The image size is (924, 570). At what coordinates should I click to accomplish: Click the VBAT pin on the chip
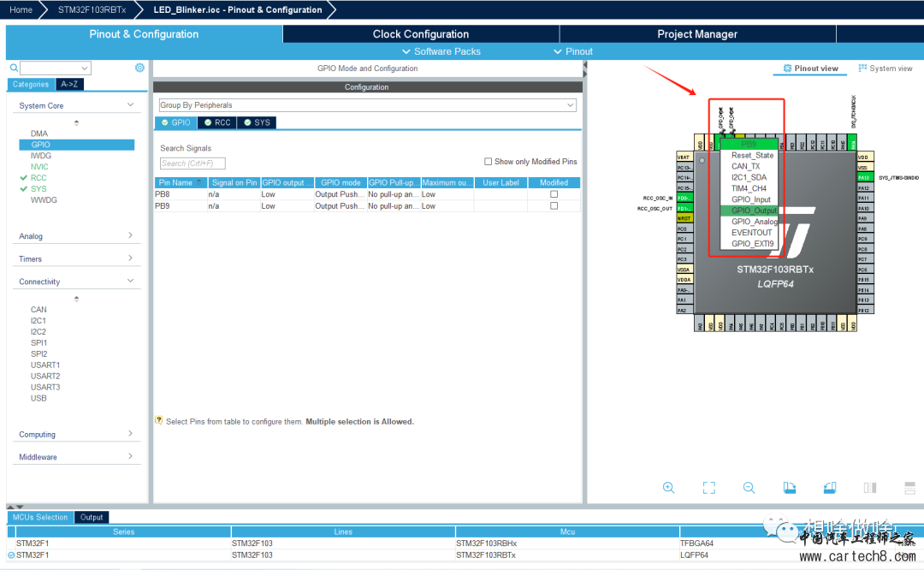click(684, 157)
